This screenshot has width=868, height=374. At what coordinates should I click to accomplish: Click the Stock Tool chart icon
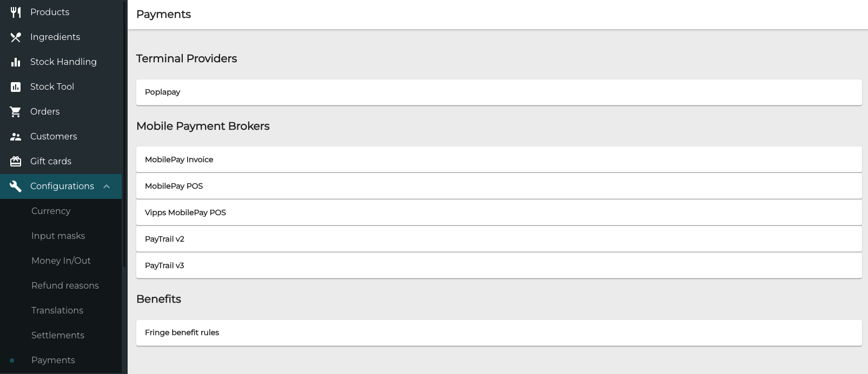(16, 86)
